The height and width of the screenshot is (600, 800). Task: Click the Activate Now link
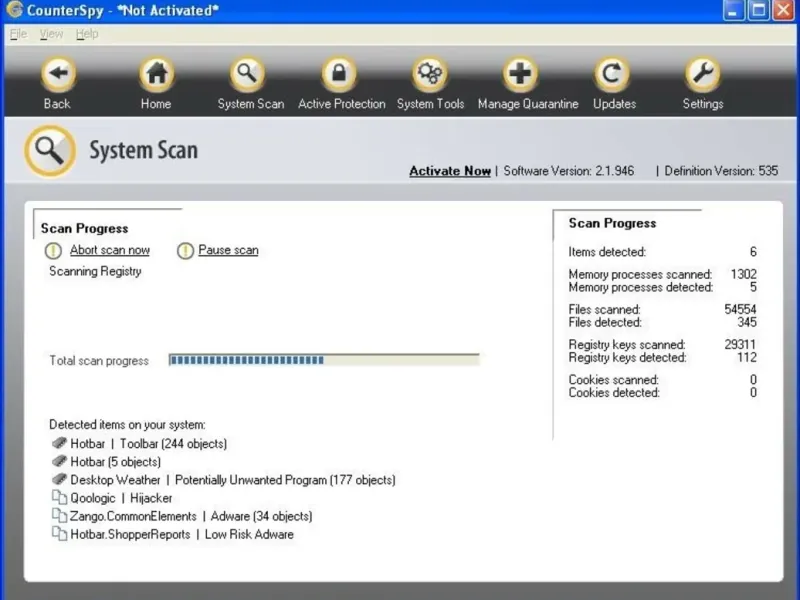coord(450,171)
